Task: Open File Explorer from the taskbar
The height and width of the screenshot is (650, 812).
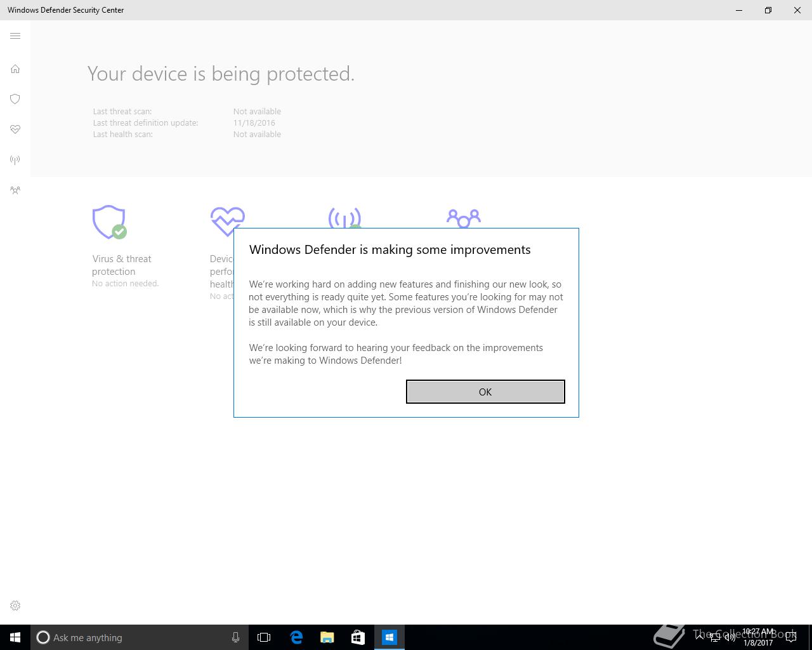Action: point(327,637)
